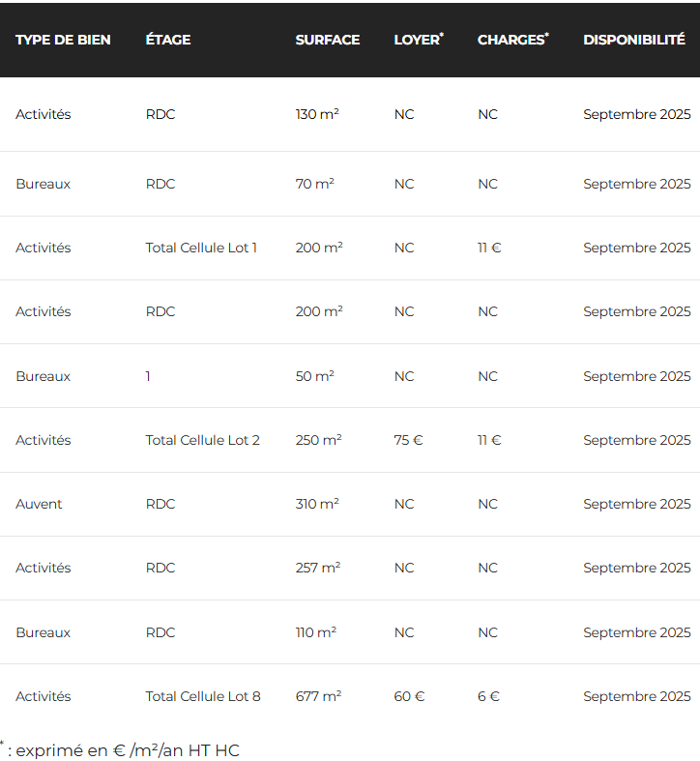Click the 677 m² surface value
This screenshot has width=700, height=761.
(318, 696)
